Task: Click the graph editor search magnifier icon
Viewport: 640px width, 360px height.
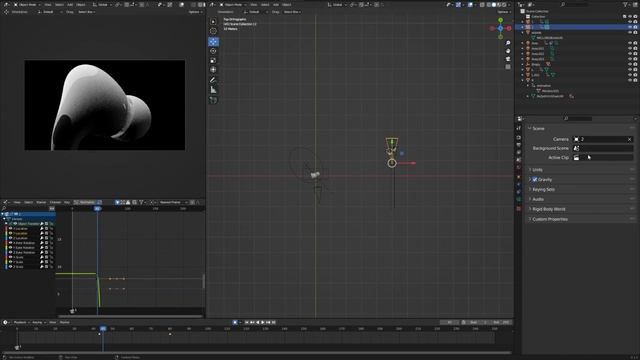Action: click(x=4, y=209)
